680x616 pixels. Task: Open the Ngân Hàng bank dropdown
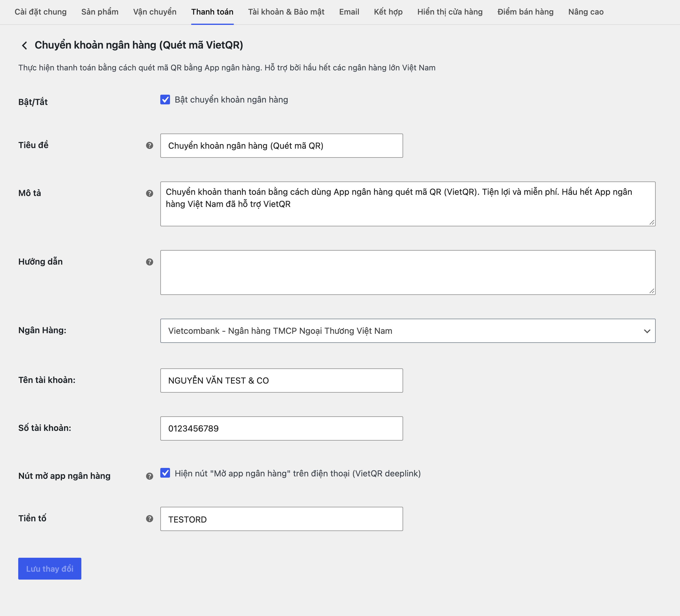pos(408,331)
